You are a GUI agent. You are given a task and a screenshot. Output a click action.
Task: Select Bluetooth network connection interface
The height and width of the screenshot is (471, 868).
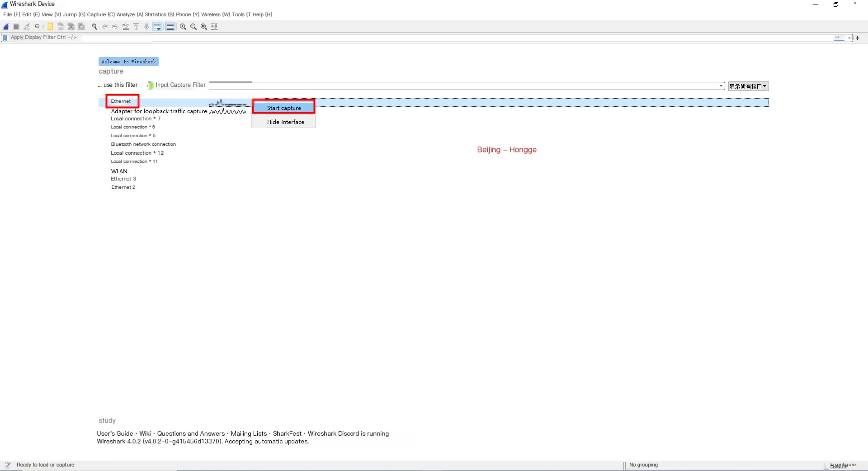143,144
